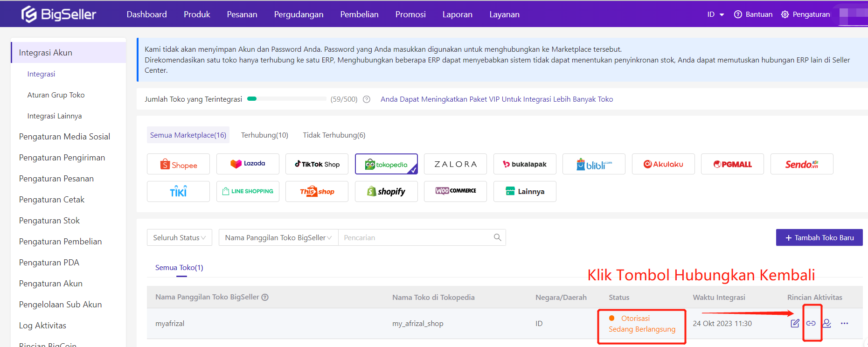Switch to Semua Marketplace(16) tab
868x347 pixels.
[188, 135]
